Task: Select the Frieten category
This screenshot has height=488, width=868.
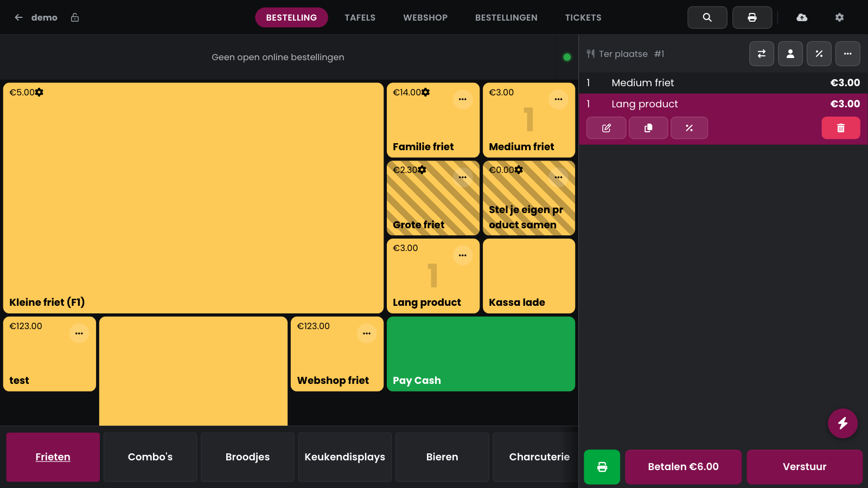Action: pyautogui.click(x=53, y=457)
